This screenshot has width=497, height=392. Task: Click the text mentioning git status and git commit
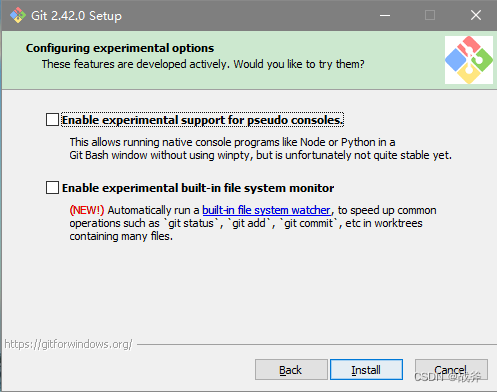(246, 223)
